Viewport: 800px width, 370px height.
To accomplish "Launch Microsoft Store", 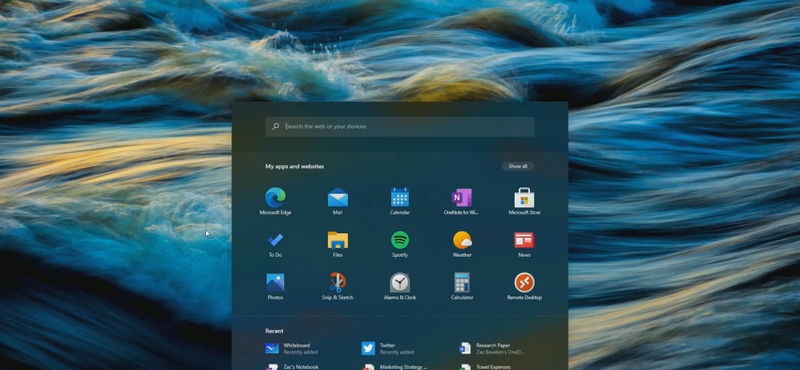I will click(524, 202).
